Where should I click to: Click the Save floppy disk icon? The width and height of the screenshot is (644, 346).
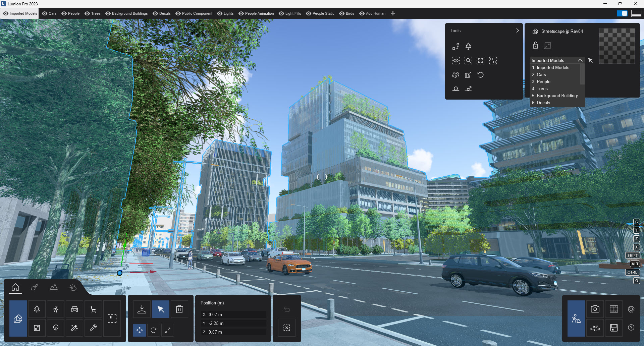point(614,328)
